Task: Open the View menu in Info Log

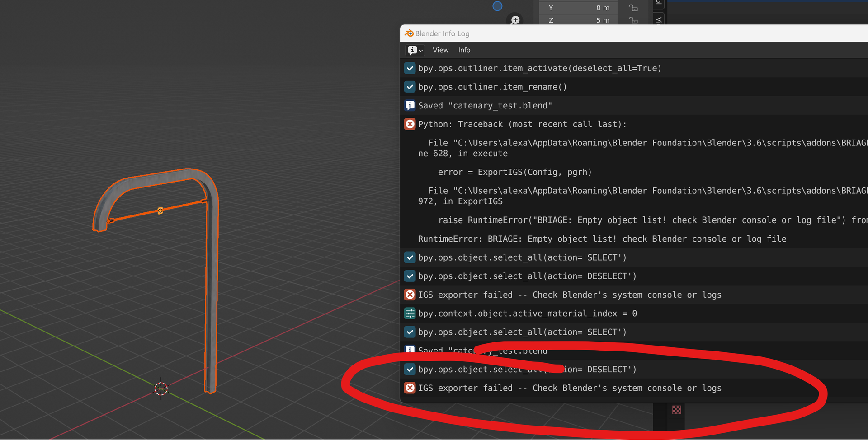Action: pyautogui.click(x=440, y=50)
